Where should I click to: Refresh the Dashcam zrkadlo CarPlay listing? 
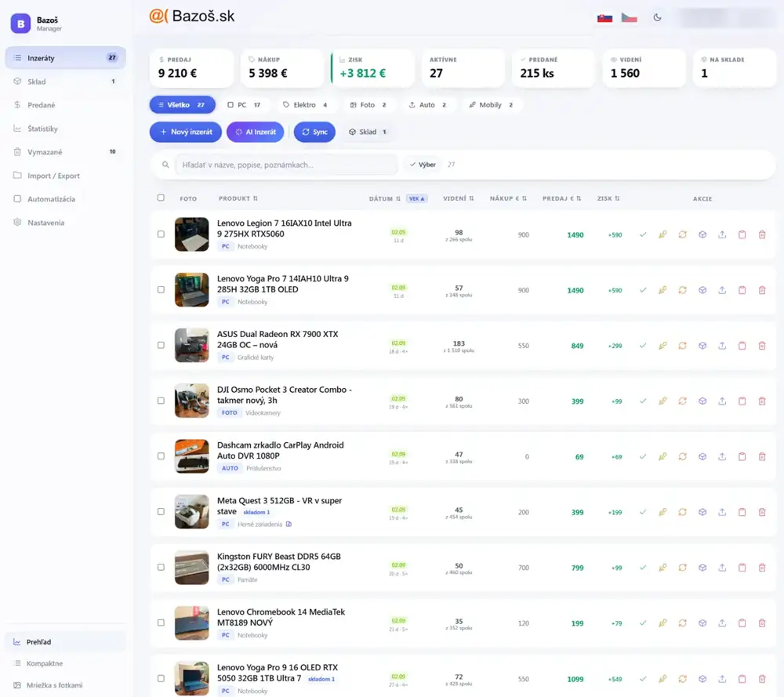coord(683,456)
